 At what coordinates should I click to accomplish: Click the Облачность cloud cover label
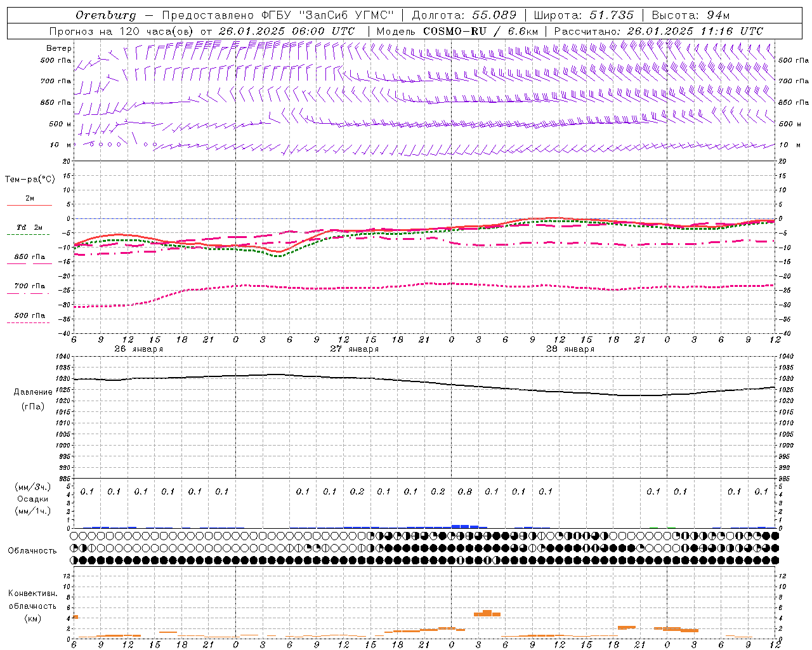pyautogui.click(x=32, y=551)
